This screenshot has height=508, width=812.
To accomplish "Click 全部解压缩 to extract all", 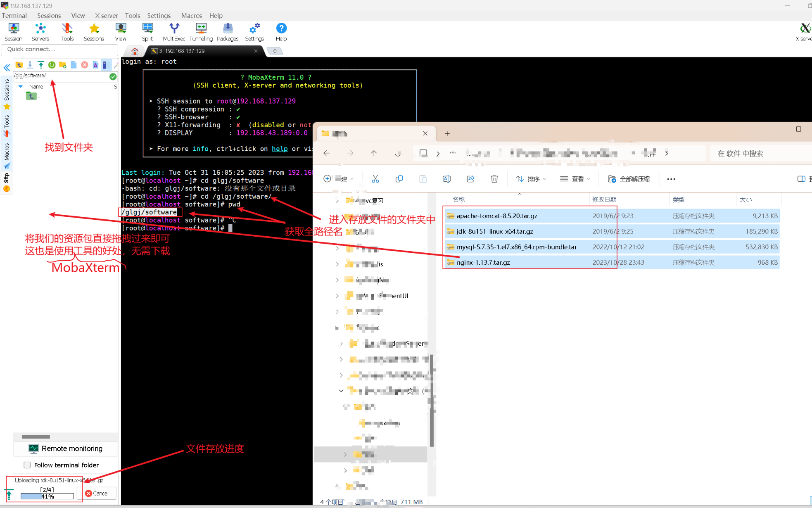I will pos(629,178).
